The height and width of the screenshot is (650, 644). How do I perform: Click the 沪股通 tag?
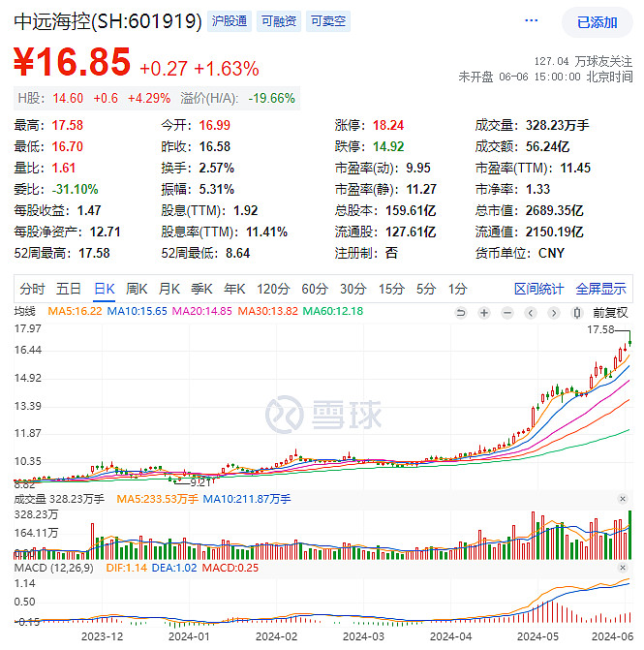[x=230, y=21]
